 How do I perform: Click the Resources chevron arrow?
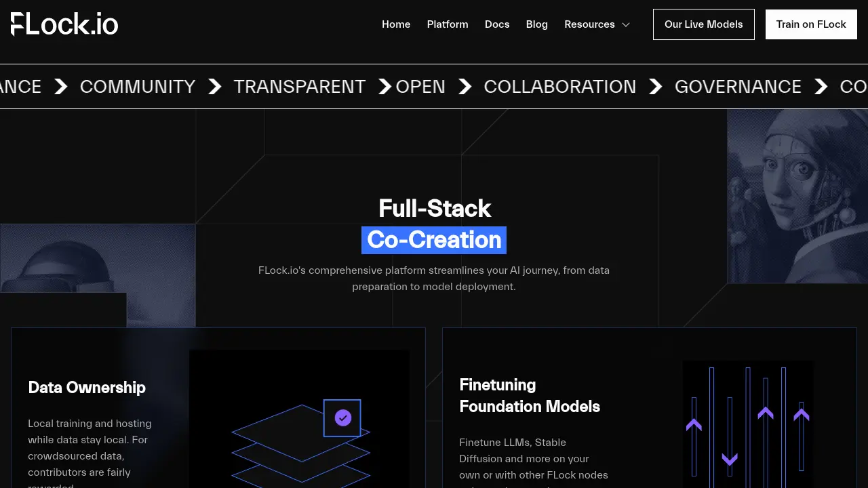pyautogui.click(x=626, y=24)
